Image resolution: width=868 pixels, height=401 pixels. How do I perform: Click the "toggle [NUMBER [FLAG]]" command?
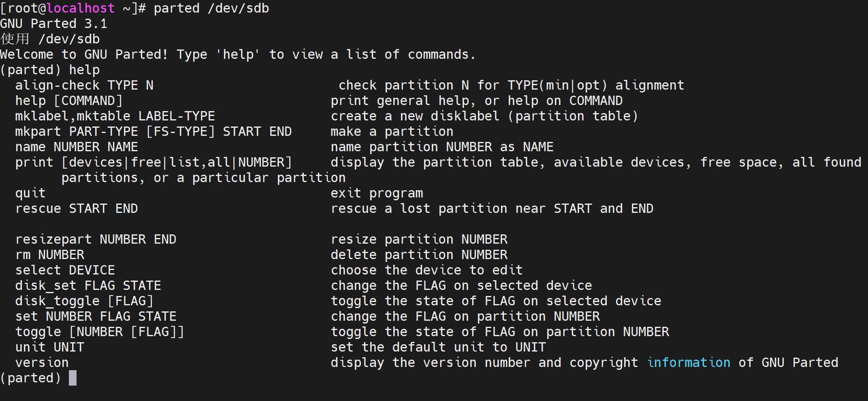pyautogui.click(x=100, y=332)
